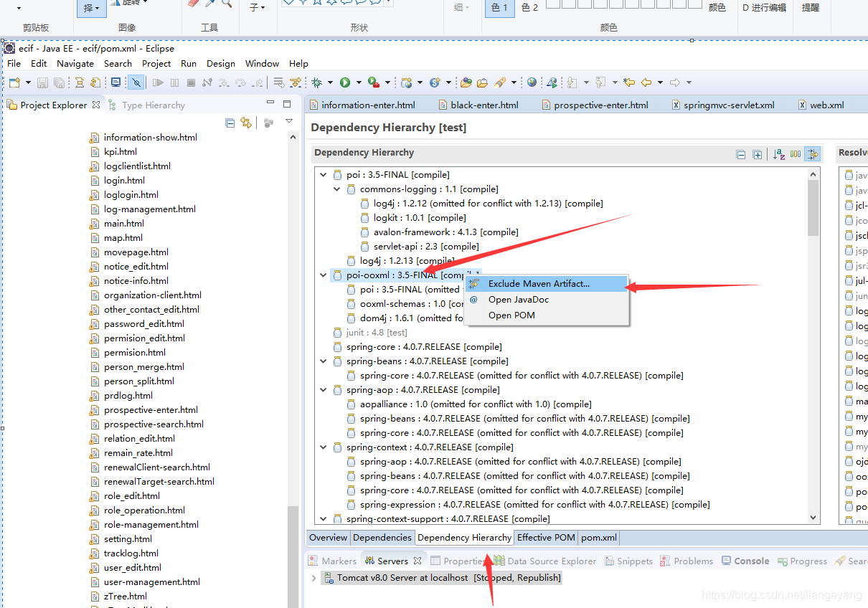
Task: Click the green Run button icon
Action: click(x=345, y=82)
